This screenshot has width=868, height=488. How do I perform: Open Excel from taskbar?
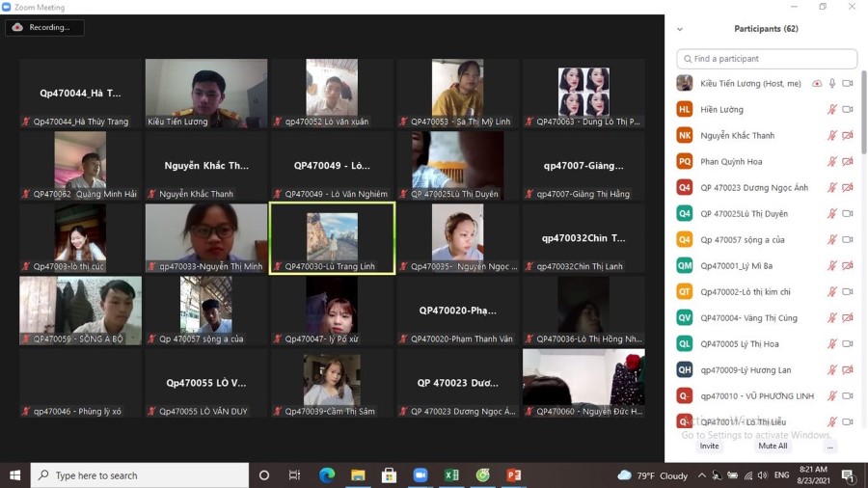[x=451, y=475]
